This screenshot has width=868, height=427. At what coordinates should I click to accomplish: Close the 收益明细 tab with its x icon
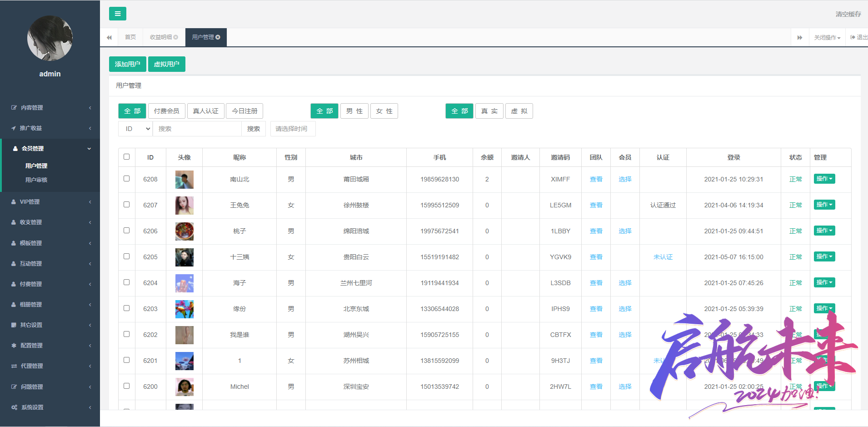click(176, 37)
